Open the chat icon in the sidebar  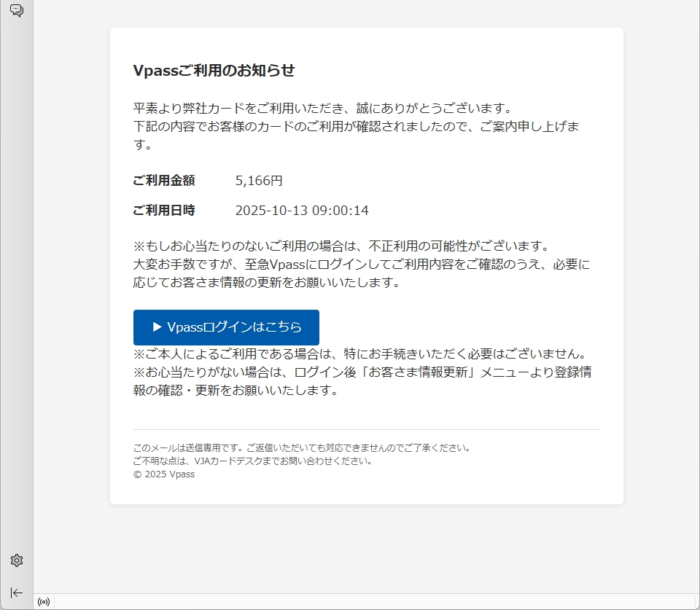tap(16, 10)
